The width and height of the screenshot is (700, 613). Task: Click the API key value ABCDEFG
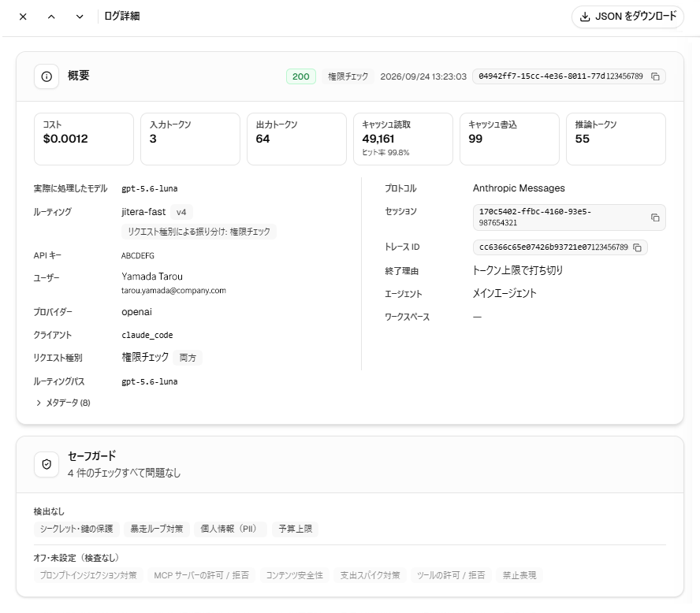[x=137, y=255]
